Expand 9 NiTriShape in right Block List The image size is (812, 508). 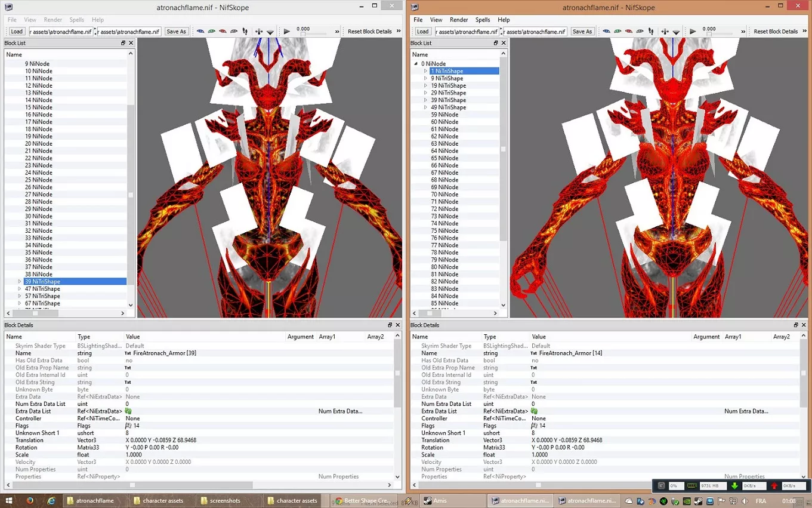(x=425, y=78)
